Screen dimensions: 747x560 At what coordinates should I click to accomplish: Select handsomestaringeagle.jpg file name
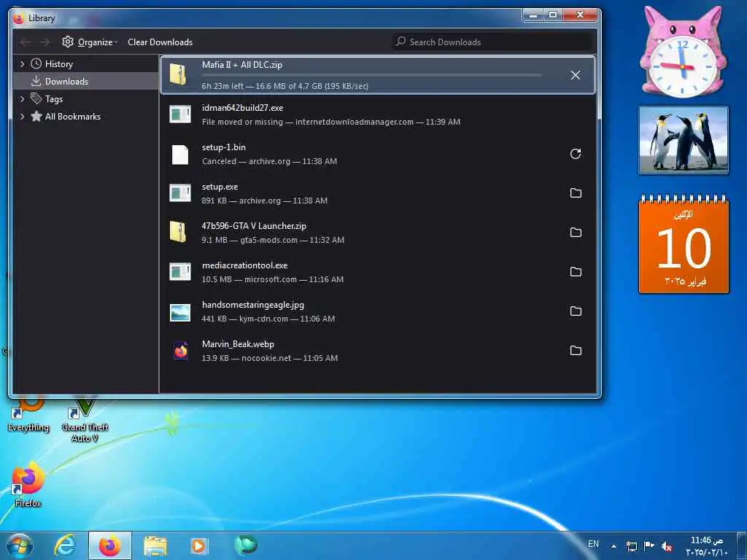pos(253,305)
